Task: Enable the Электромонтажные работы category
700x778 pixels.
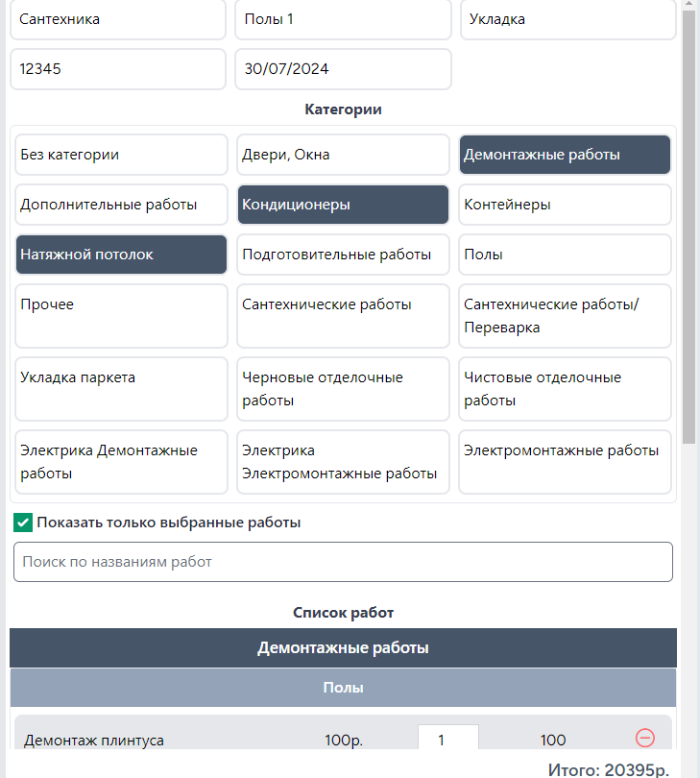Action: pos(565,450)
